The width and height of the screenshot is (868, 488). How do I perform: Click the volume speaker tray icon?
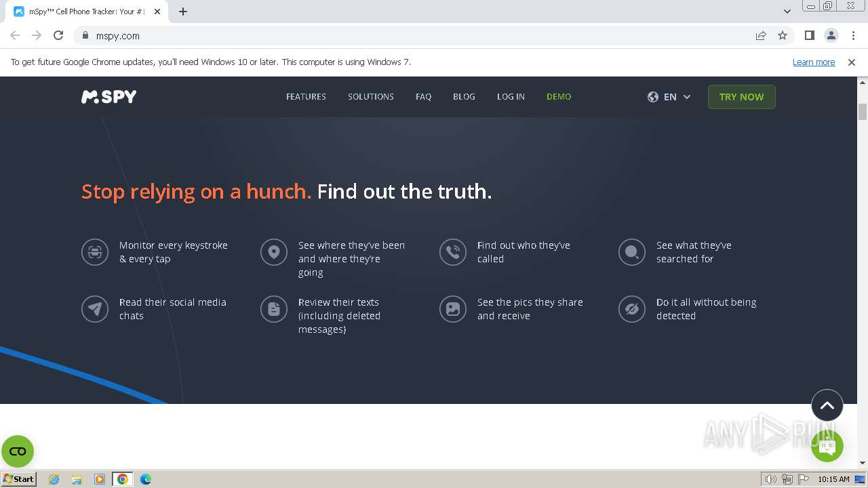click(x=770, y=479)
